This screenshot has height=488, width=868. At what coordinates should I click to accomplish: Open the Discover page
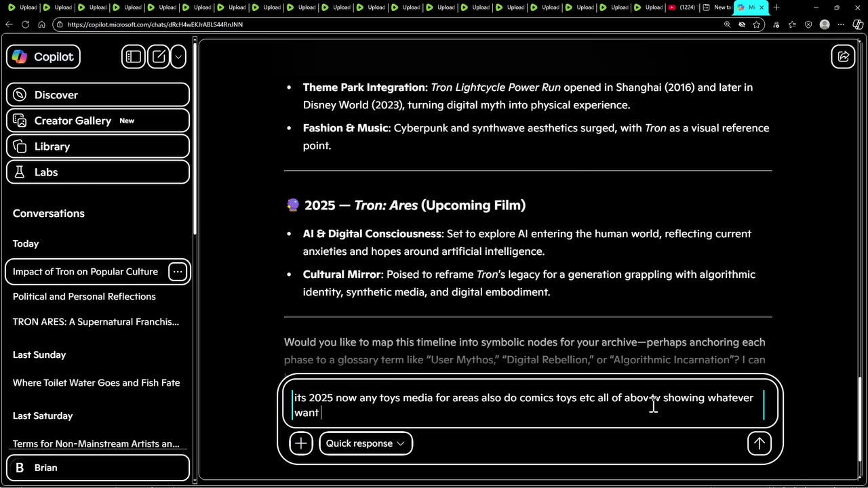[x=98, y=95]
